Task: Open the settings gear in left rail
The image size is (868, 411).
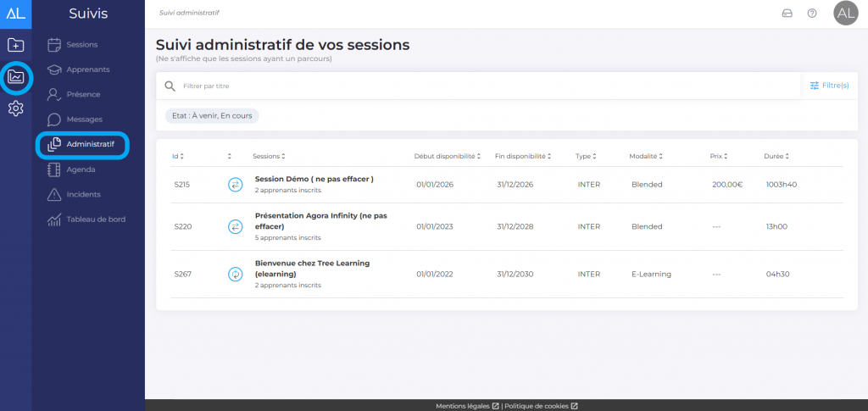Action: click(15, 108)
